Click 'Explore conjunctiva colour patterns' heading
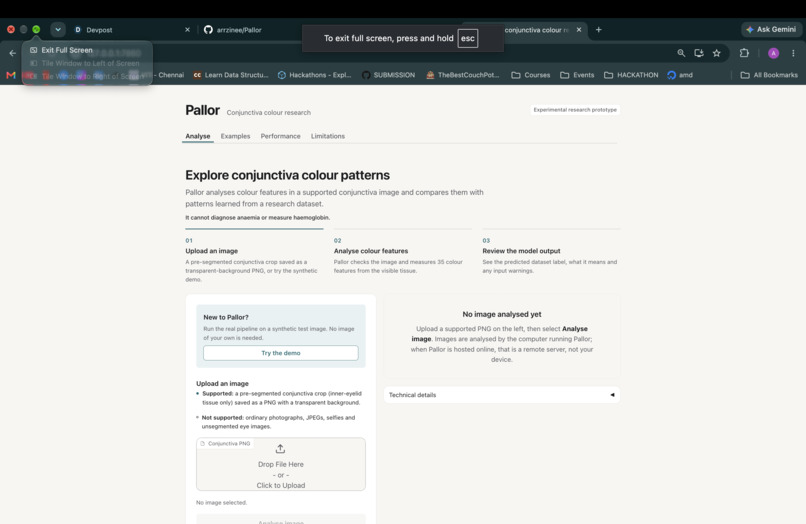The height and width of the screenshot is (524, 806). tap(287, 175)
